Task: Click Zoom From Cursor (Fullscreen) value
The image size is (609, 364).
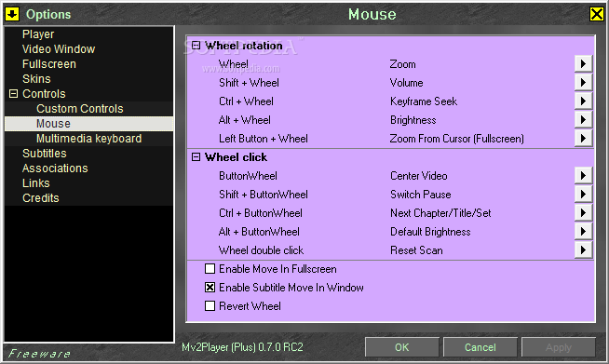Action: 456,139
